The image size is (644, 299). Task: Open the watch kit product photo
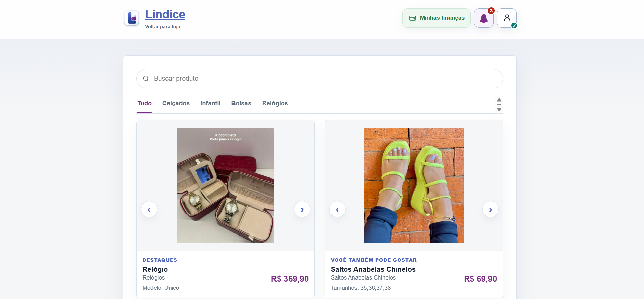pos(226,185)
